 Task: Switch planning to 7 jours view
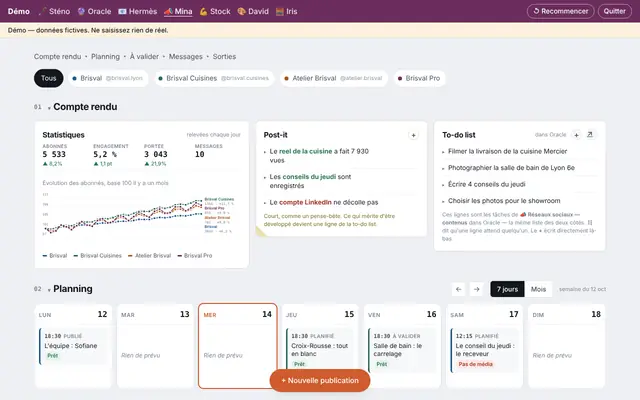click(507, 289)
